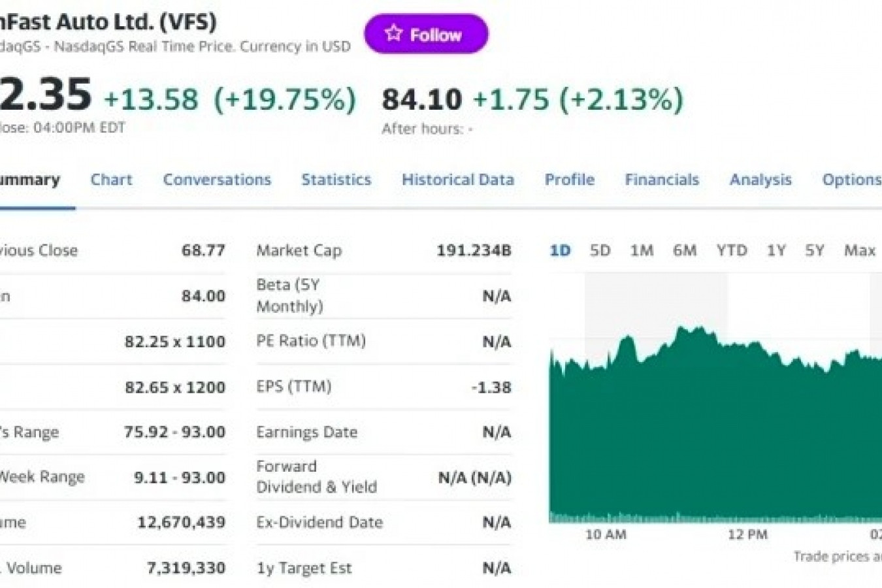Switch chart range to 1Y
The image size is (882, 588).
coord(776,250)
